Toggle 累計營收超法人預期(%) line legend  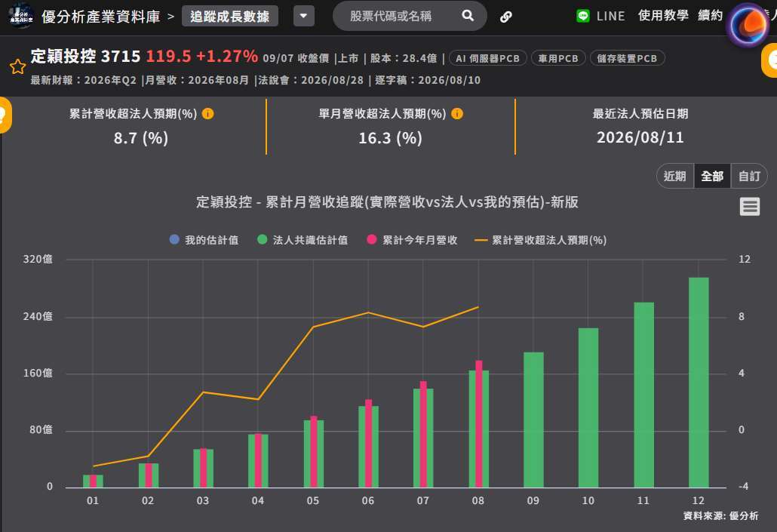click(x=541, y=240)
